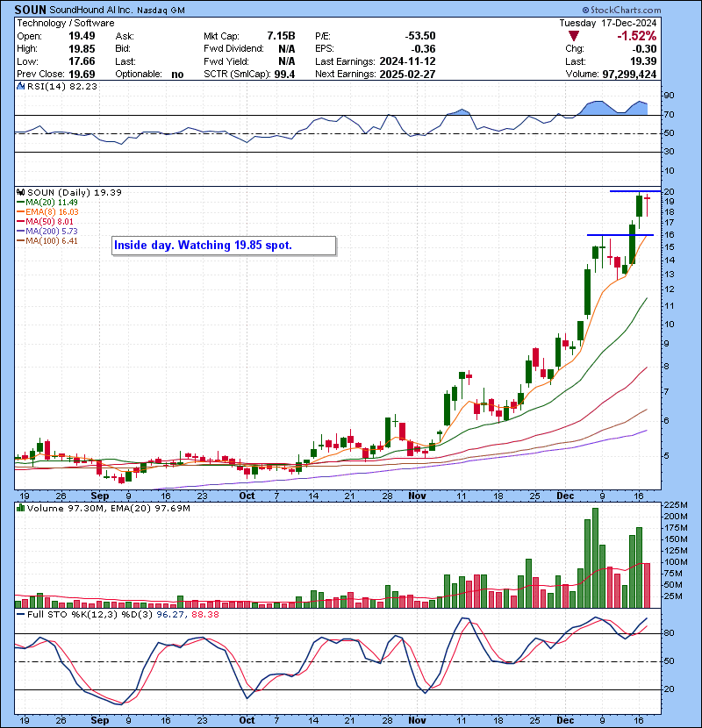Click the Nasdaq GM exchange label
Viewport: 702px width, 728px height.
click(x=161, y=11)
